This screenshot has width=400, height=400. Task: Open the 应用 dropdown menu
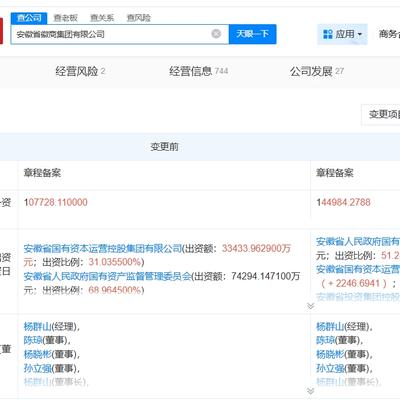tap(342, 34)
